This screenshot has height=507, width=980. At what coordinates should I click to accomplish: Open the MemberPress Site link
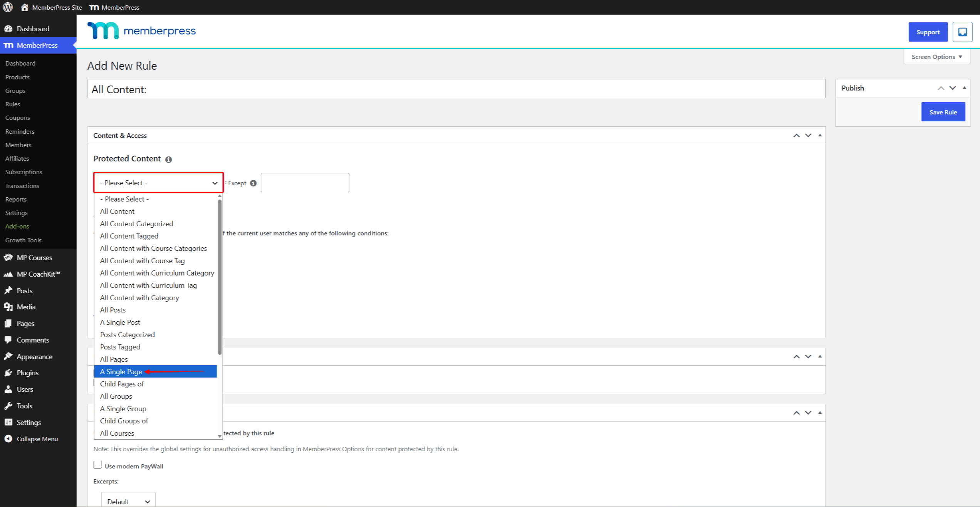[x=57, y=7]
